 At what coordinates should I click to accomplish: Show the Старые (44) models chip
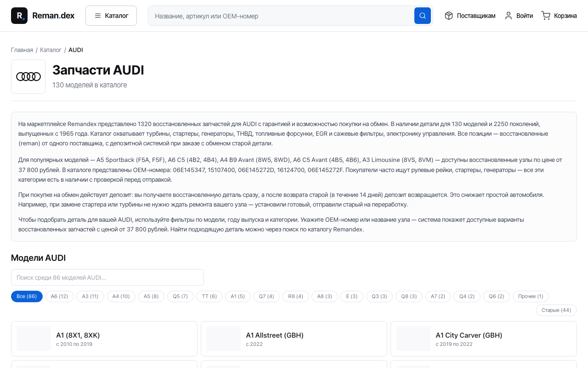pyautogui.click(x=556, y=310)
